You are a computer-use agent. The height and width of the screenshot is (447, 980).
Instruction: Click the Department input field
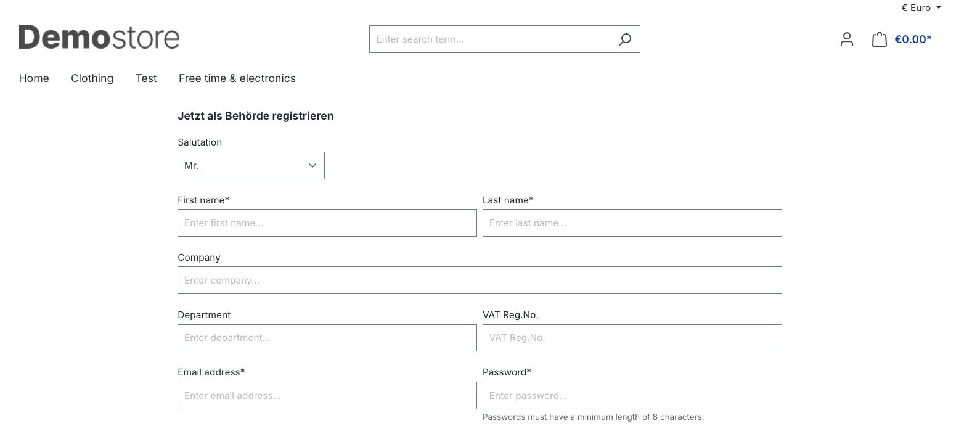(327, 338)
